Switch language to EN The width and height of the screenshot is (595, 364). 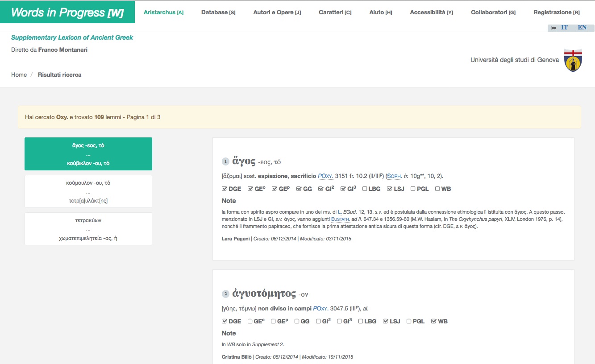coord(582,28)
